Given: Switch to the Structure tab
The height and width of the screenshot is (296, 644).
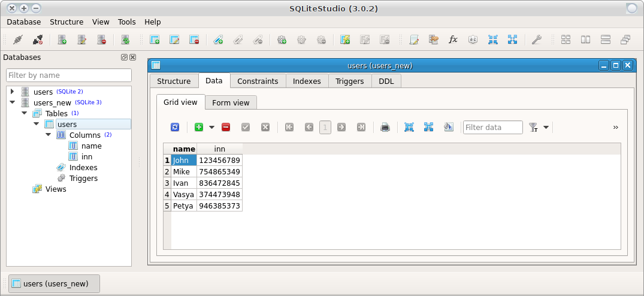Looking at the screenshot, I should tap(174, 81).
